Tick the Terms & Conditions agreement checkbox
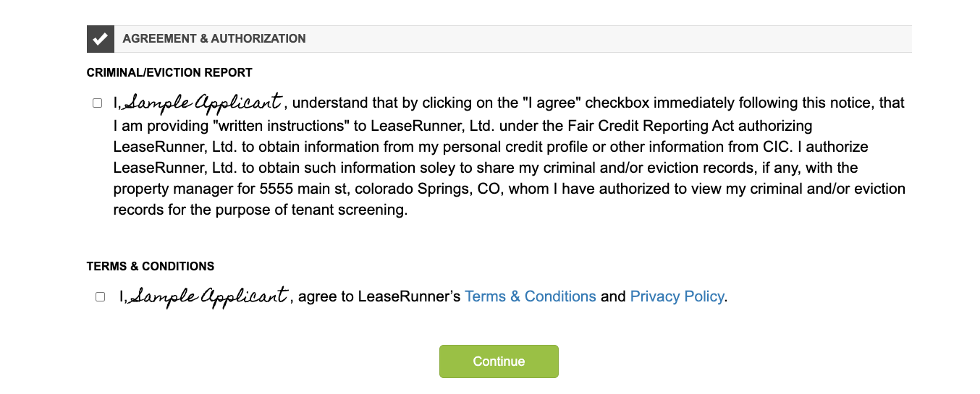This screenshot has height=394, width=980. pos(101,297)
